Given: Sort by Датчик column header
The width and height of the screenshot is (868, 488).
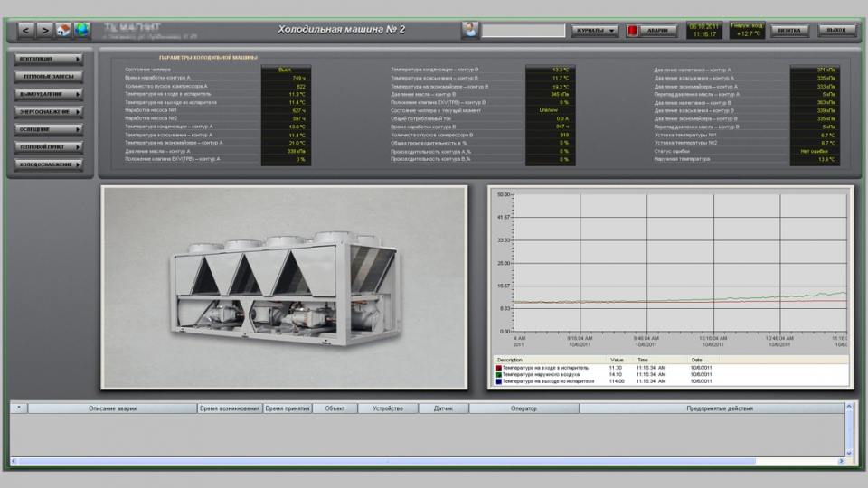Looking at the screenshot, I should point(443,408).
